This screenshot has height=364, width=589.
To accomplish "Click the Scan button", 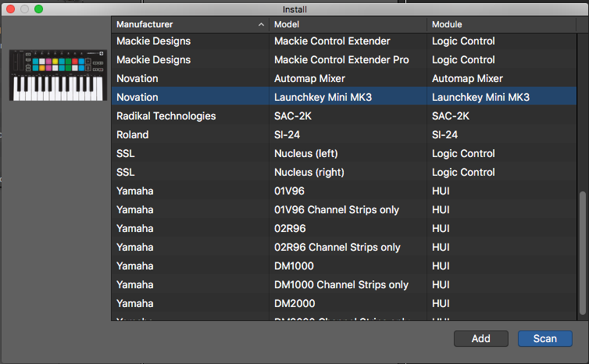I will 545,338.
